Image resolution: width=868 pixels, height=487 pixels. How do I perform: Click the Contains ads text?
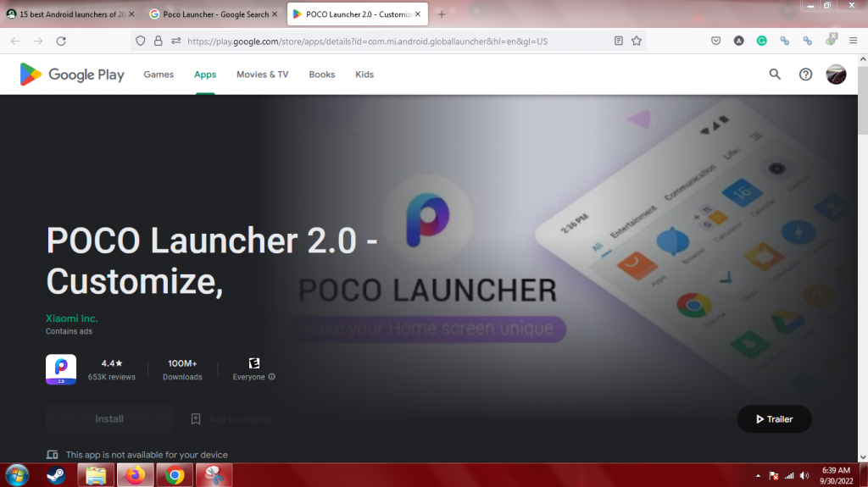coord(69,331)
